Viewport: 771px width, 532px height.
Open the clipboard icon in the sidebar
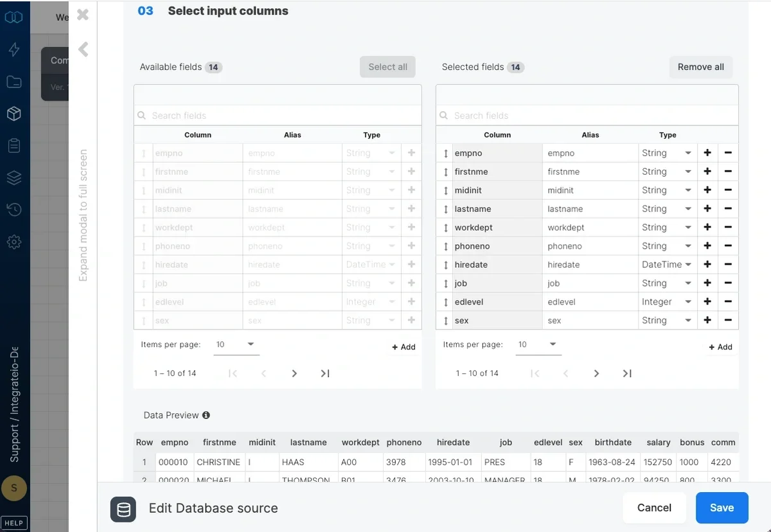(x=14, y=146)
